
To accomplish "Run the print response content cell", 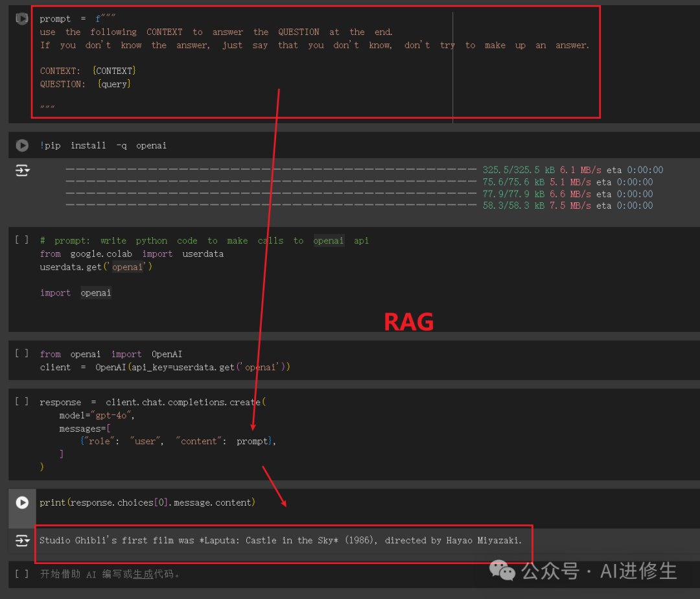I will pos(22,502).
